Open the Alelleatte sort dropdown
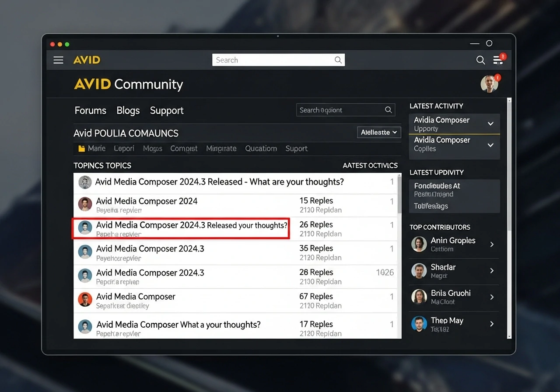Viewport: 560px width, 392px height. [x=378, y=132]
